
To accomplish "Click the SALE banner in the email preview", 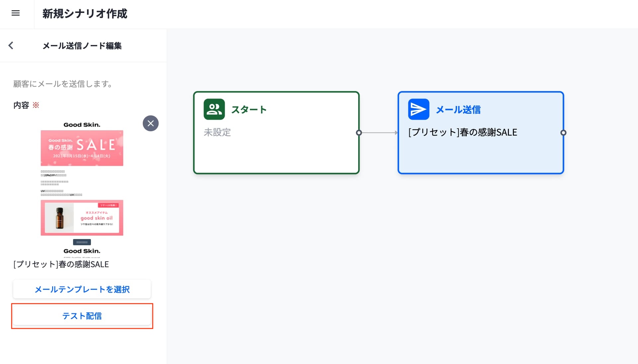I will pos(82,148).
